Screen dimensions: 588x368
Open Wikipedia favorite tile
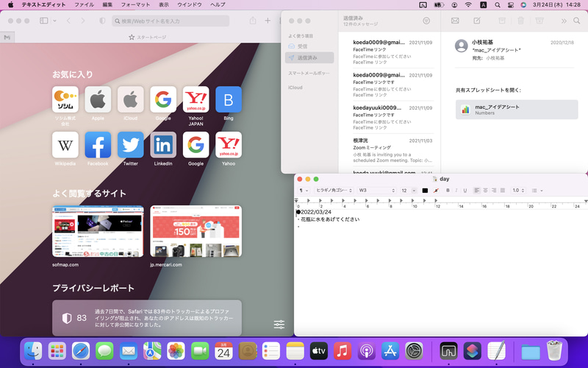(65, 145)
